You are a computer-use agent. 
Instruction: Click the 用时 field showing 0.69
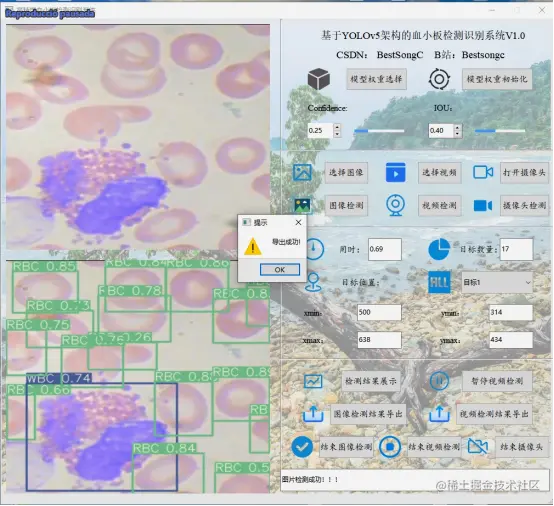(x=385, y=249)
